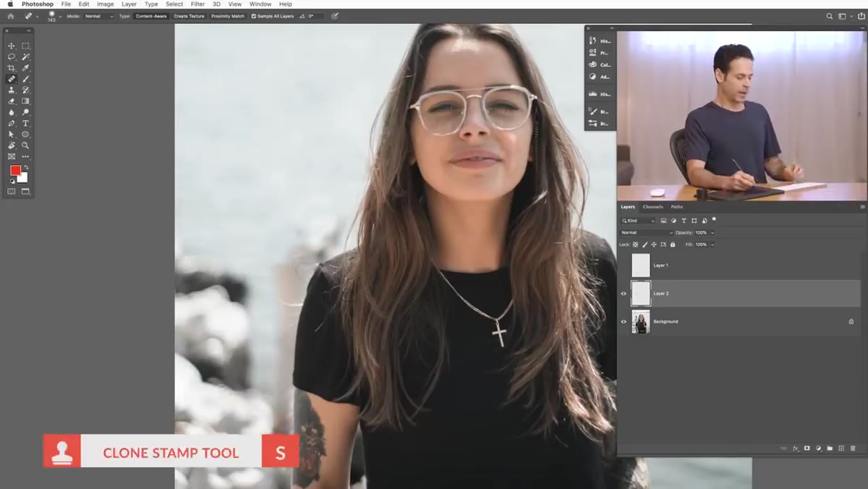Open the collapsed Color panel
This screenshot has height=489, width=868.
600,64
